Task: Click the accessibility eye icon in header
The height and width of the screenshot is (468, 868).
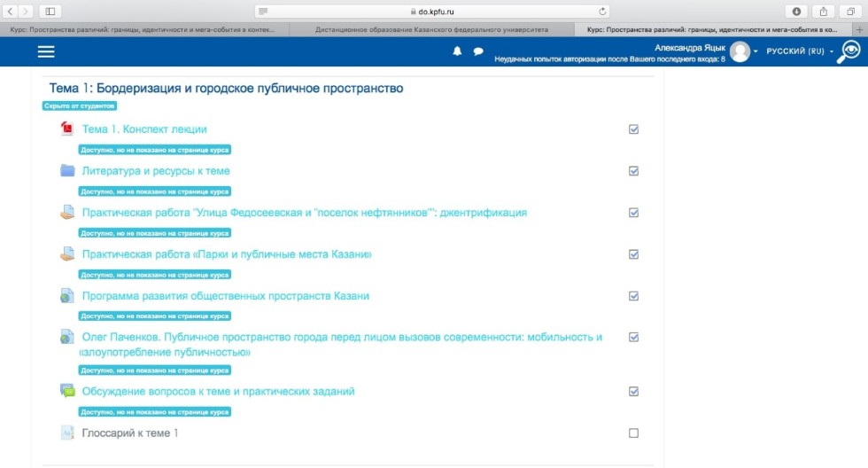Action: tap(850, 51)
